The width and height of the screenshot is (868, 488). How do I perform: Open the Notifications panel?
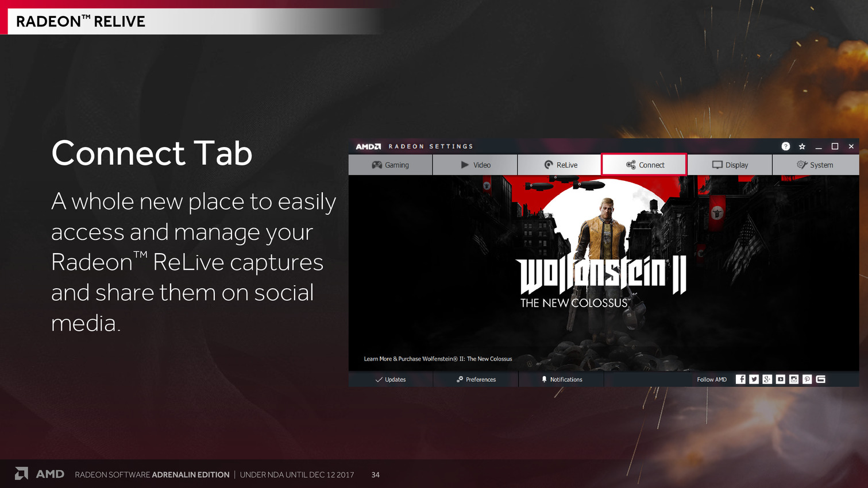click(561, 379)
